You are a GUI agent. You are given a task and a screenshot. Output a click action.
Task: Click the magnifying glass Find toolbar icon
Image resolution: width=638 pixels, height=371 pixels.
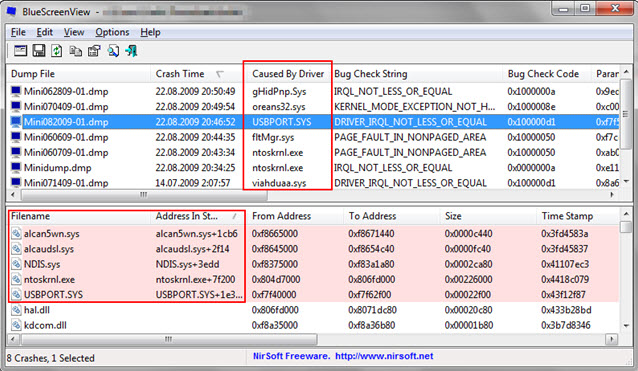113,51
